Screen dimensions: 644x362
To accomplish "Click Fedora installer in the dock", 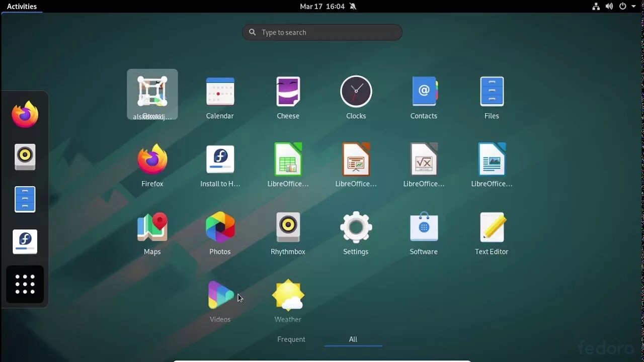I will (25, 242).
